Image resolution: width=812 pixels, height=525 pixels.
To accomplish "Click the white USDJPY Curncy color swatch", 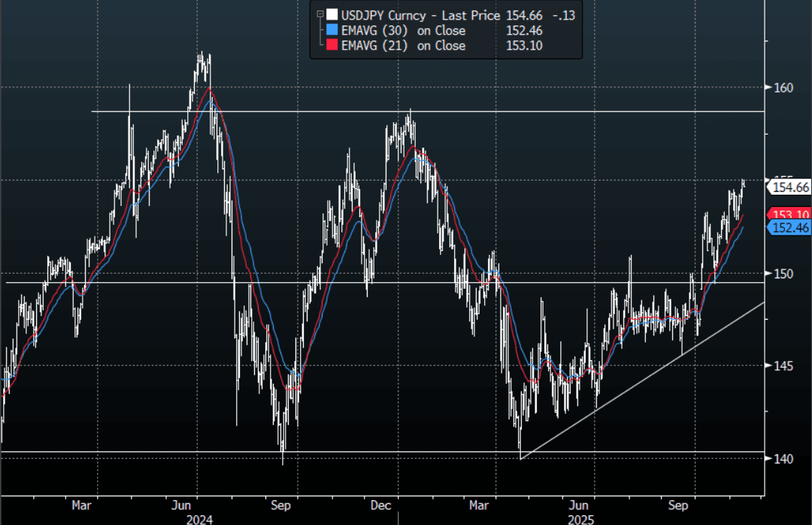I will point(332,14).
